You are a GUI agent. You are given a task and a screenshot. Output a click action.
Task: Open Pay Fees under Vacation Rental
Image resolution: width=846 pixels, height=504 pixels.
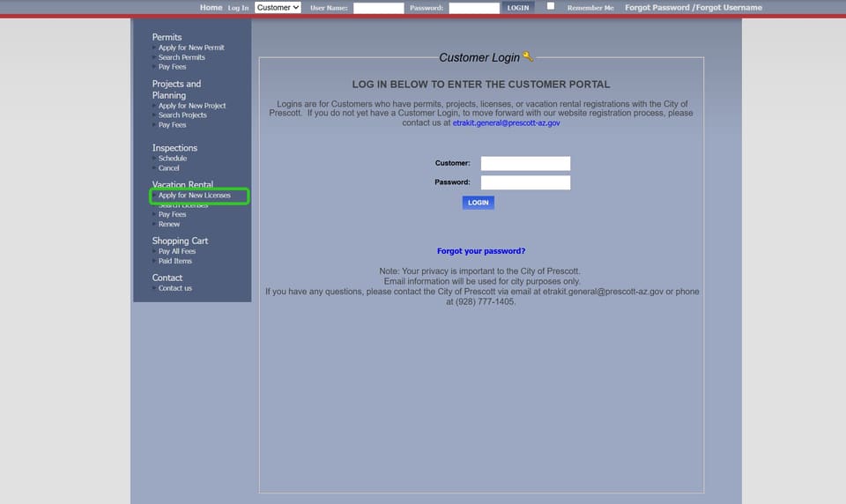coord(172,214)
